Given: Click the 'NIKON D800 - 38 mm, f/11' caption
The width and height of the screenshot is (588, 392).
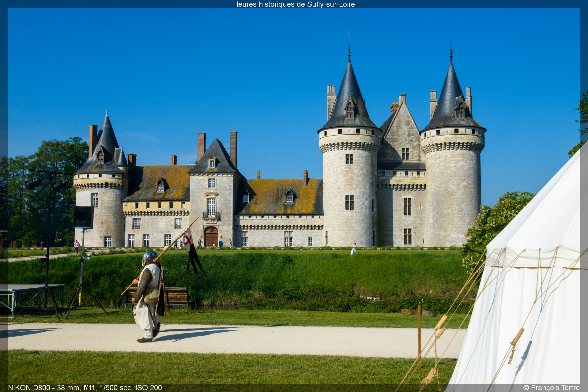Looking at the screenshot, I should tap(85, 388).
